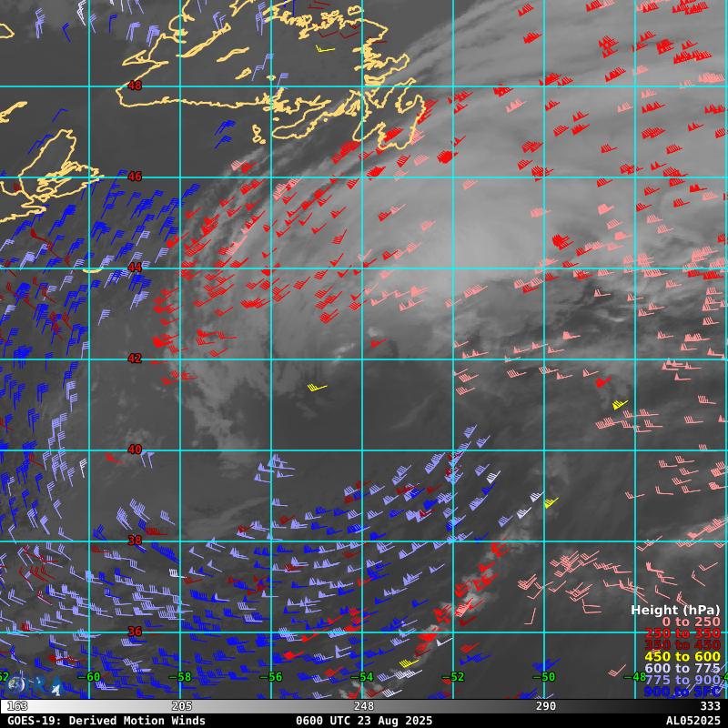
Task: Click the colorbar value 333
Action: 711,706
